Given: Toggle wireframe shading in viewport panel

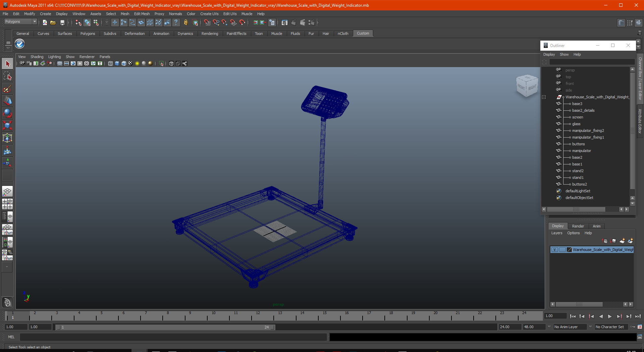Looking at the screenshot, I should pyautogui.click(x=110, y=63).
